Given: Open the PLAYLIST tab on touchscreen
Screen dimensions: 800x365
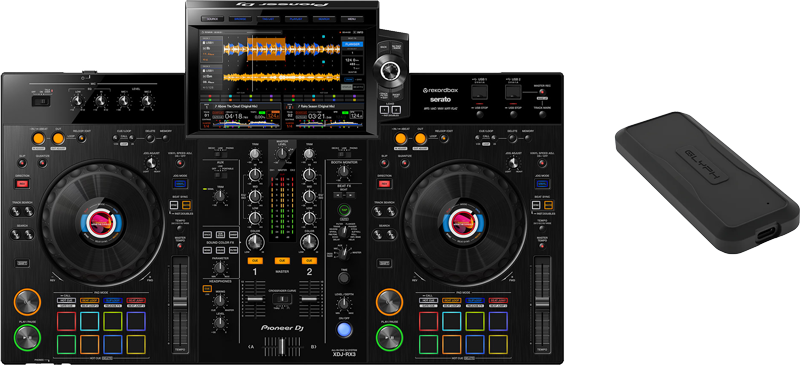Looking at the screenshot, I should [296, 19].
